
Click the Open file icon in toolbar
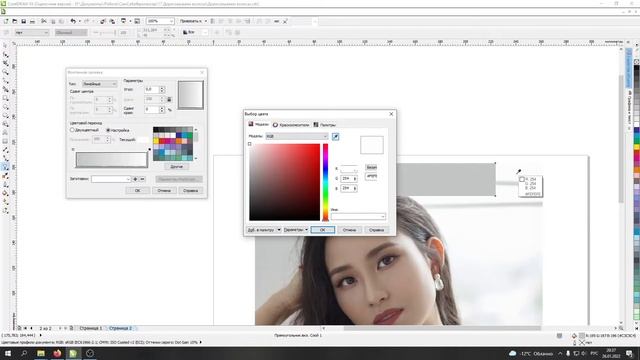tap(15, 21)
